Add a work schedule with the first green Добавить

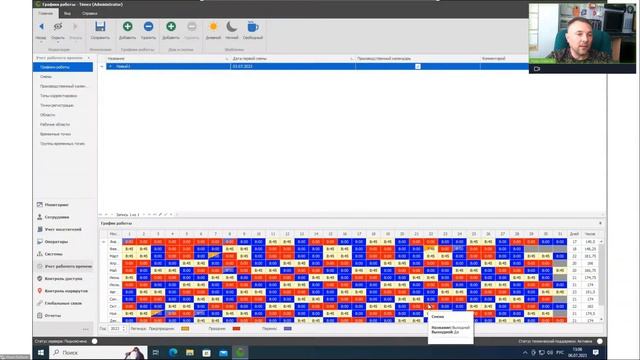pyautogui.click(x=127, y=27)
